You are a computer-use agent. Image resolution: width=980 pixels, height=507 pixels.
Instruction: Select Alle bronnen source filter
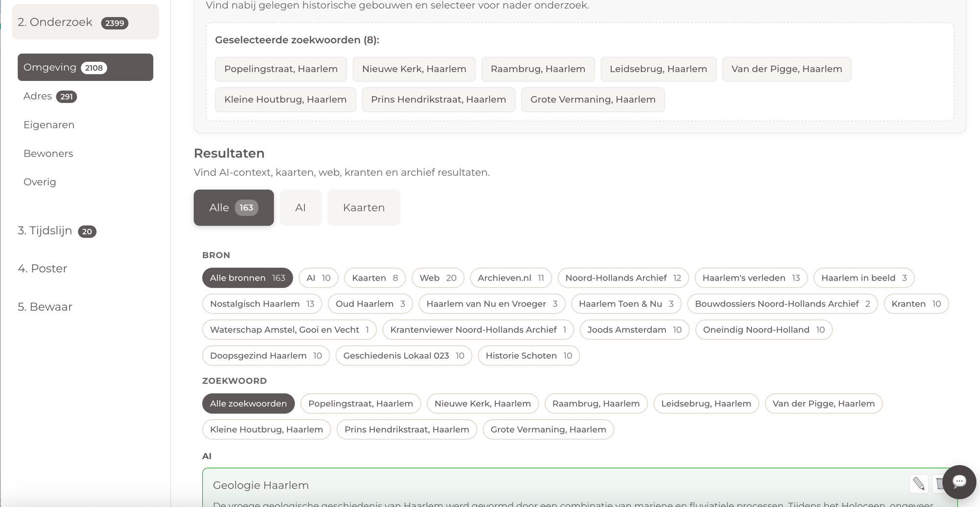pyautogui.click(x=247, y=278)
